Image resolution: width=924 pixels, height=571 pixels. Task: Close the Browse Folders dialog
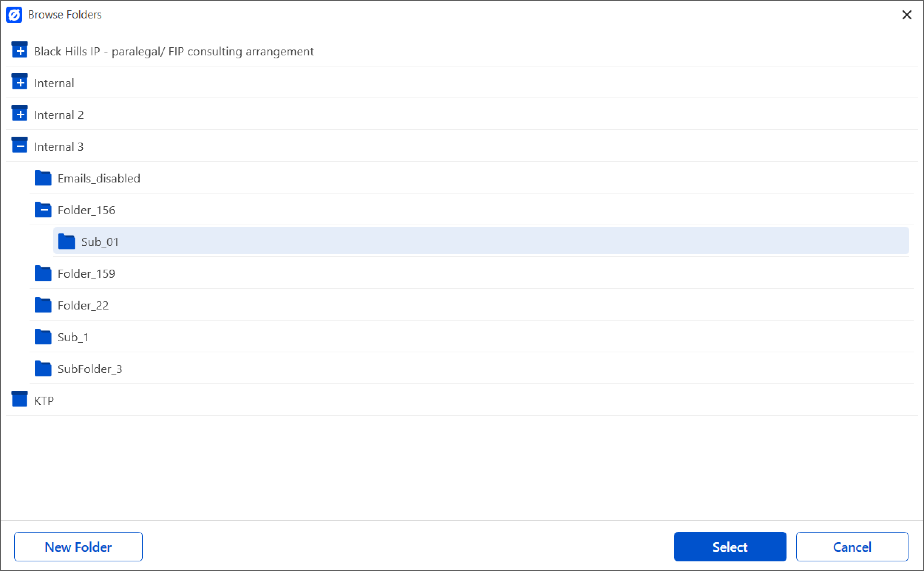pyautogui.click(x=907, y=15)
